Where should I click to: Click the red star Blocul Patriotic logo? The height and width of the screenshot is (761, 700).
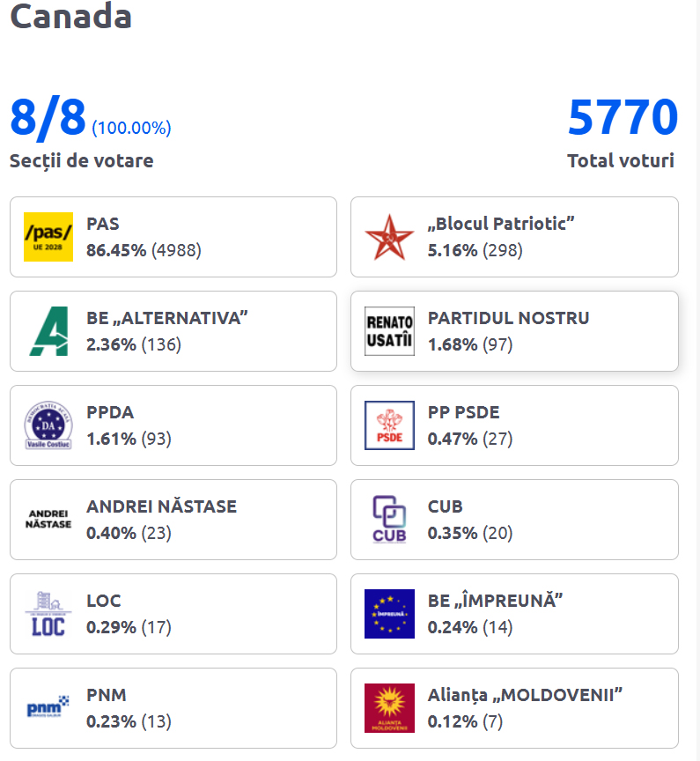coord(389,237)
